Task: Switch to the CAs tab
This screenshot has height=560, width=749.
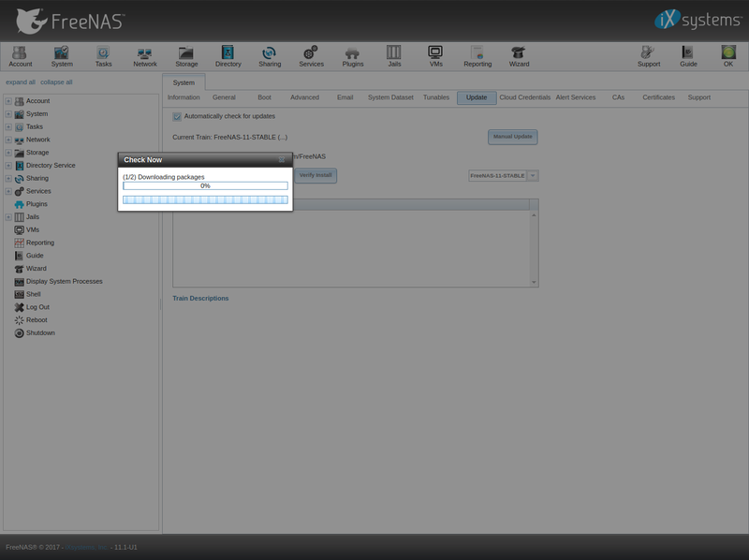Action: [618, 97]
